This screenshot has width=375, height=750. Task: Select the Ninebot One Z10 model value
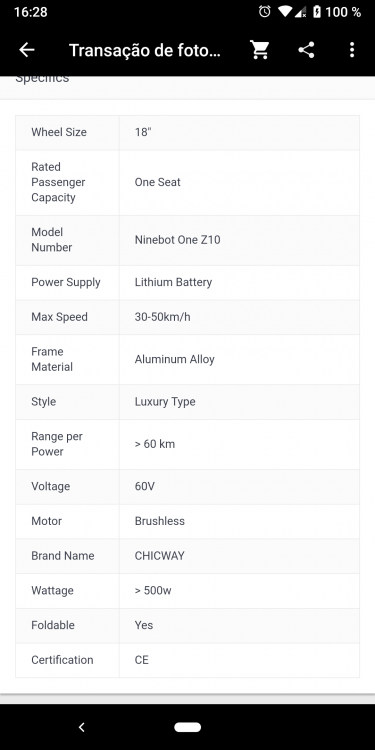pyautogui.click(x=177, y=240)
